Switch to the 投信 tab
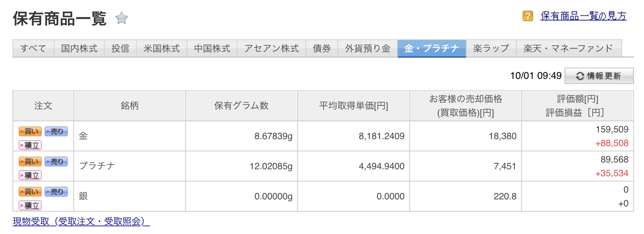The height and width of the screenshot is (234, 644). tap(120, 49)
